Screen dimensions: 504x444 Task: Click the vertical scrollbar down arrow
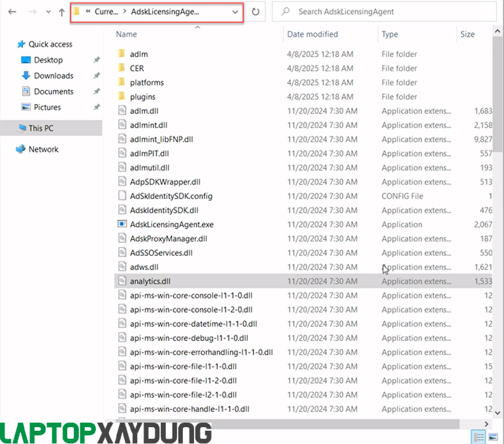[497, 413]
